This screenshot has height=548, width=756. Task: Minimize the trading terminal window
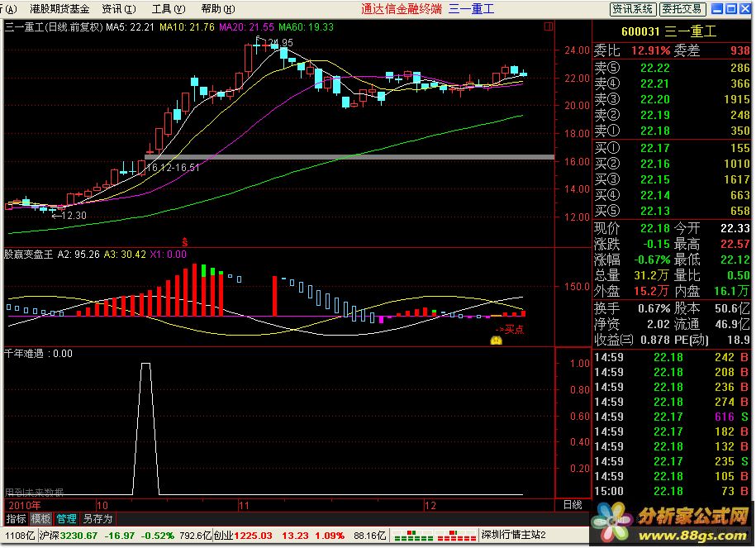tap(717, 9)
